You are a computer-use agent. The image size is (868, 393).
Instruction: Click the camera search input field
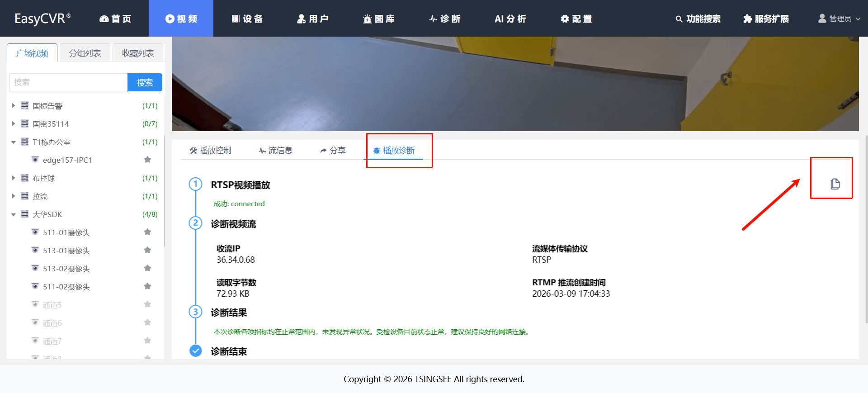point(68,82)
